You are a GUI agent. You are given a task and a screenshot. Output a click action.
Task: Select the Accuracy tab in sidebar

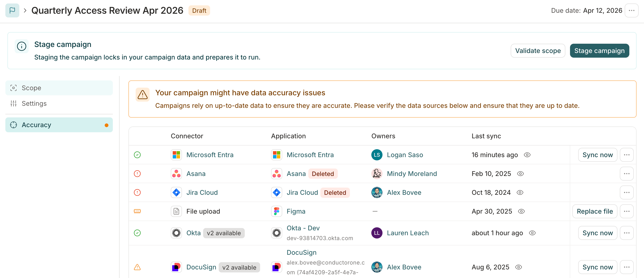pos(59,125)
